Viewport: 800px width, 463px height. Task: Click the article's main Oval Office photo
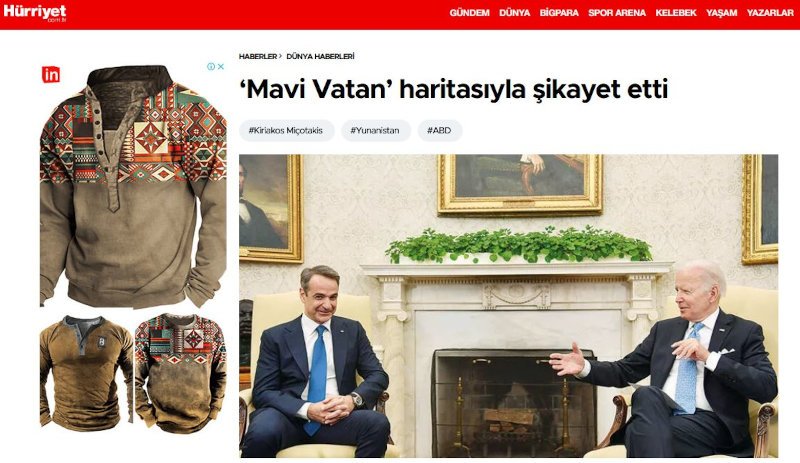click(x=509, y=306)
